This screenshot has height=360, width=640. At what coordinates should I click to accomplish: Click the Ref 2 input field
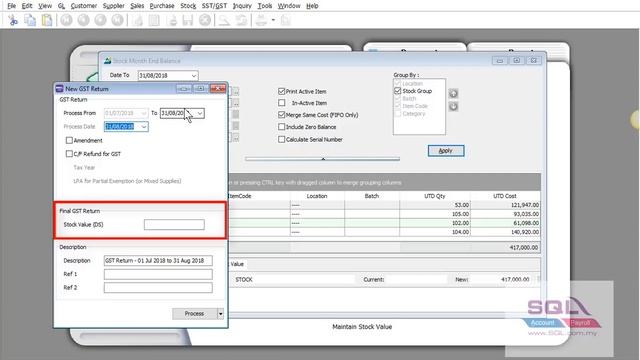158,287
